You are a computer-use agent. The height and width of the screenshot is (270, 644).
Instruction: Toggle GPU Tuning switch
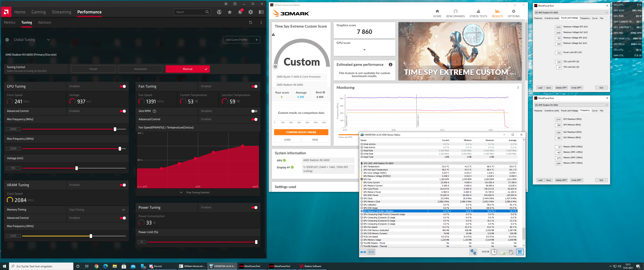[x=122, y=86]
